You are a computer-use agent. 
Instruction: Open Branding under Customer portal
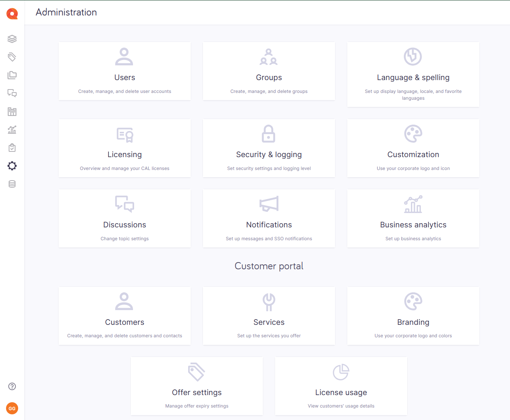(x=413, y=316)
